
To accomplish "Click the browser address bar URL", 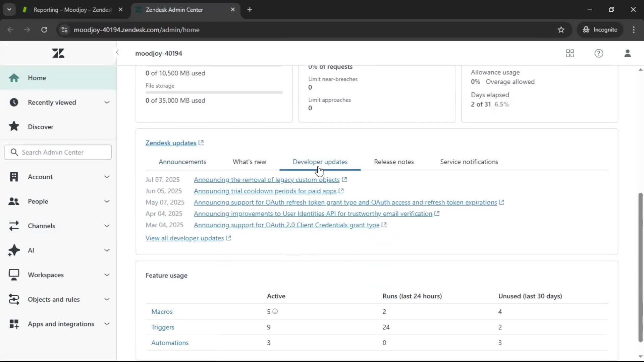I will [x=137, y=30].
